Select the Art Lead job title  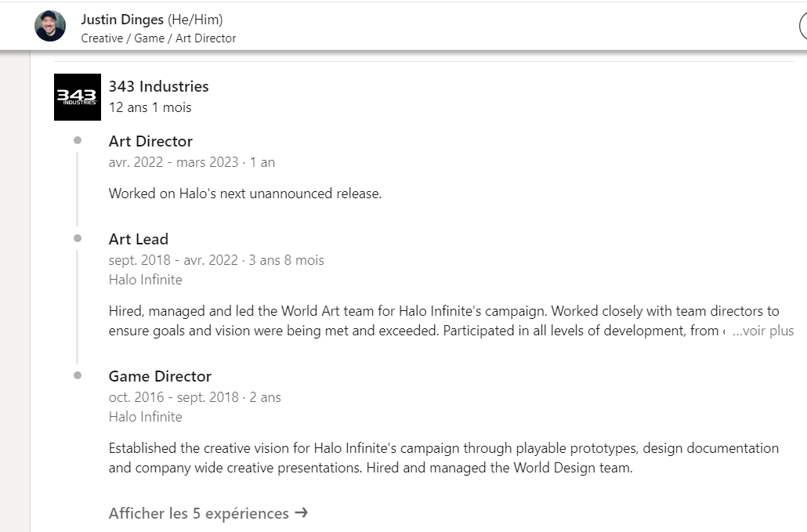pyautogui.click(x=139, y=239)
